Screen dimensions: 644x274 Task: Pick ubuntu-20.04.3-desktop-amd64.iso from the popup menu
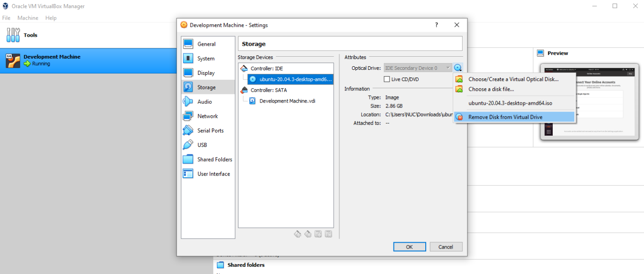point(514,103)
